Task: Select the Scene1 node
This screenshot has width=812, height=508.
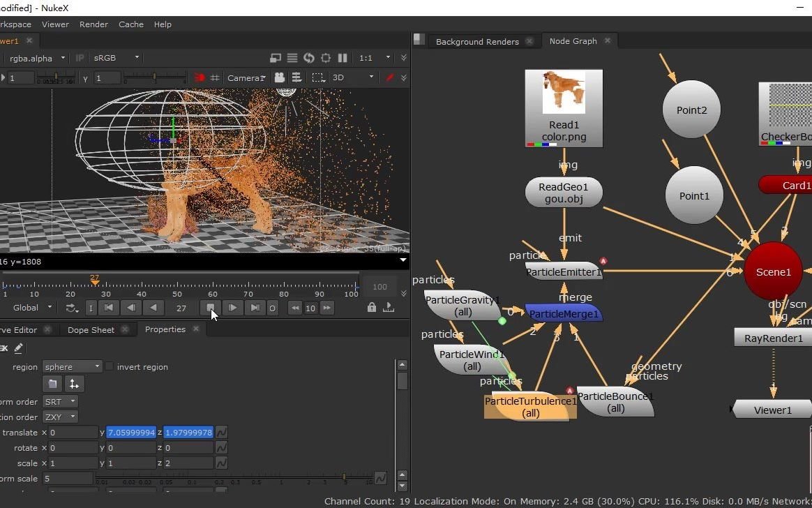Action: coord(773,272)
